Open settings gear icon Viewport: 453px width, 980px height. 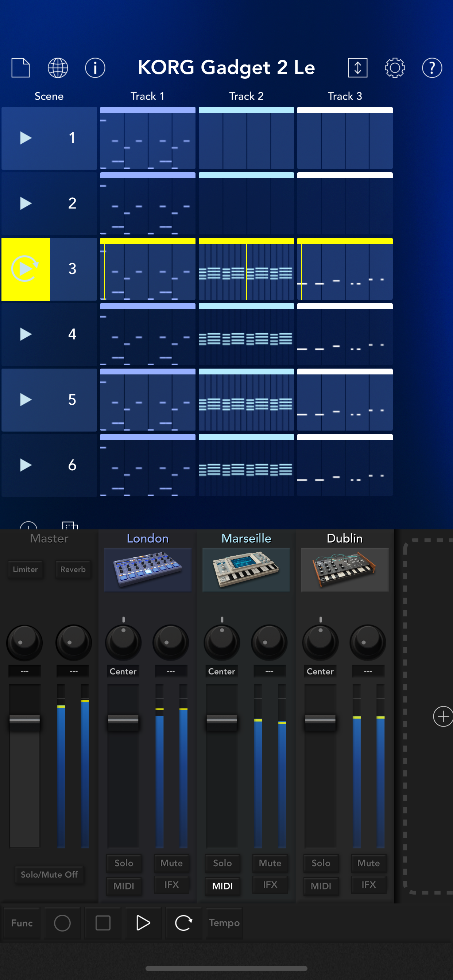395,68
